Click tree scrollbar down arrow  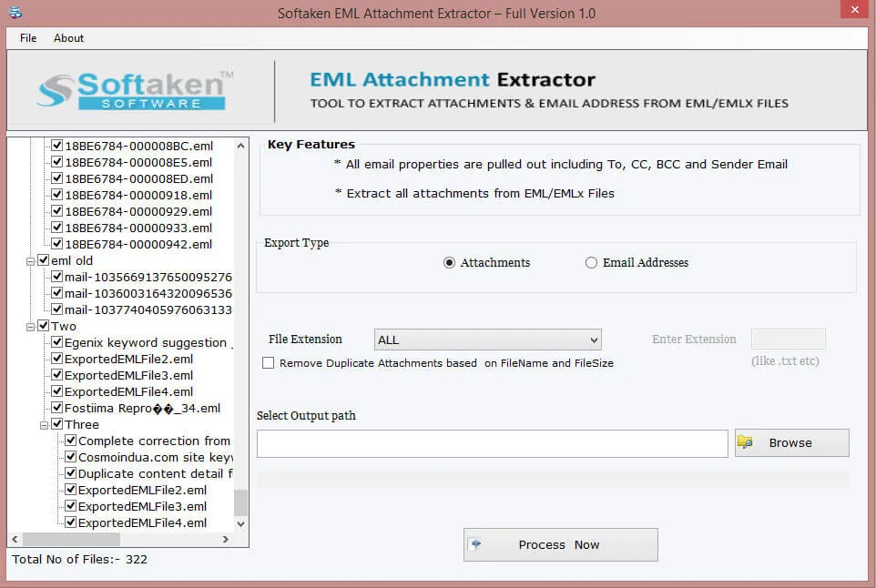tap(240, 523)
